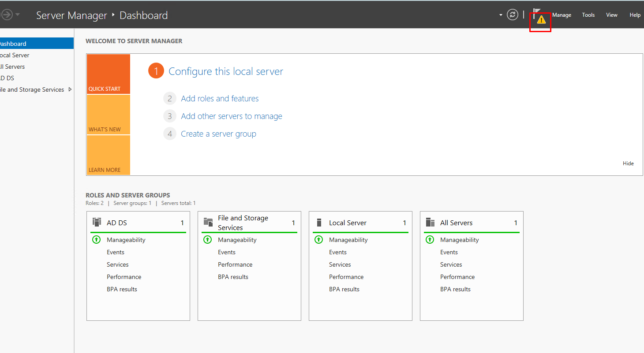
Task: Open Add other servers to manage link
Action: pos(232,116)
